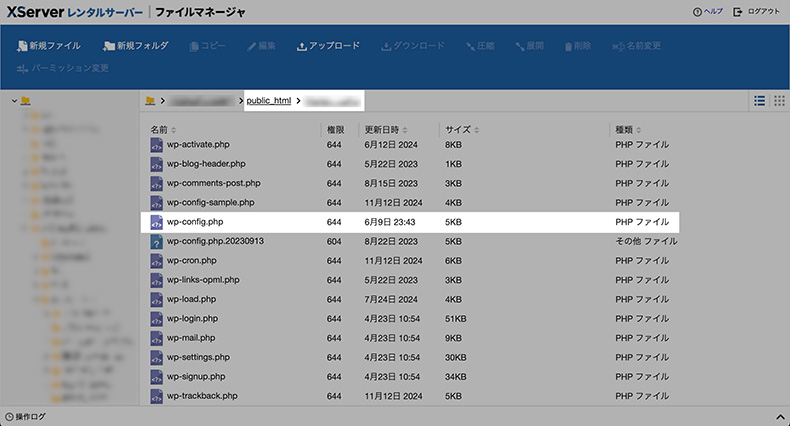Click the コピー toolbar item
The height and width of the screenshot is (426, 790).
coord(207,46)
